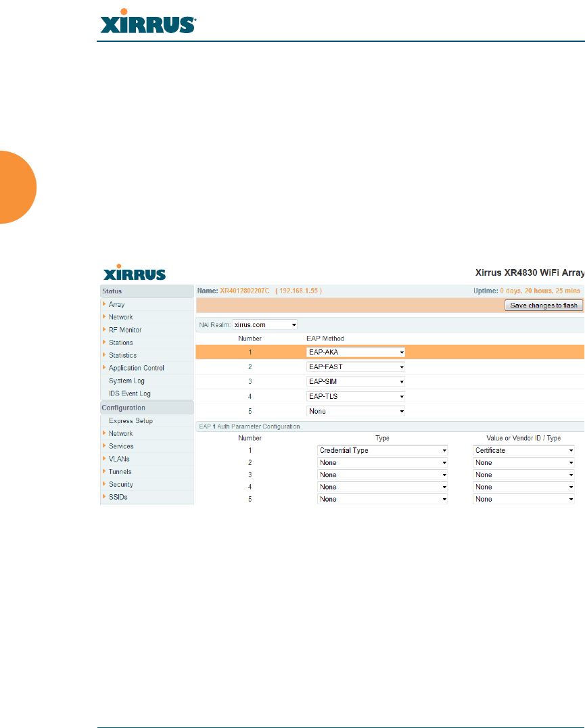Open the NAI Realm dropdown showing xirrus.com

tap(265, 324)
